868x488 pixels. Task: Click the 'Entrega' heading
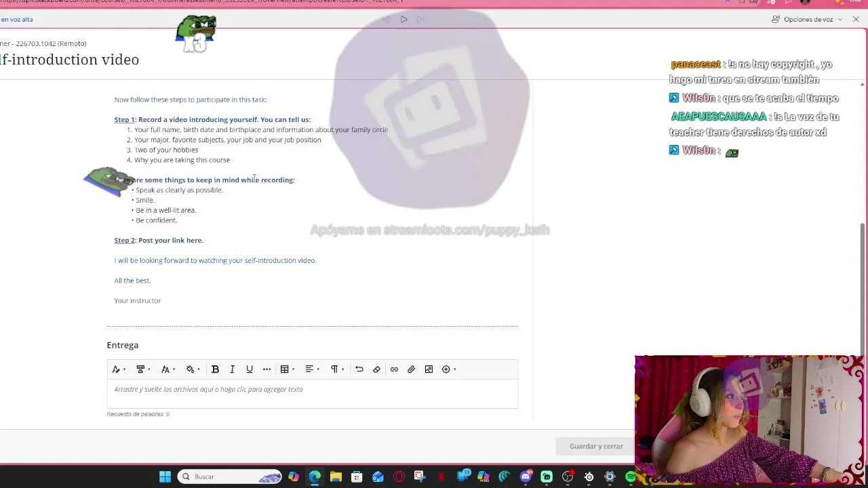coord(123,345)
